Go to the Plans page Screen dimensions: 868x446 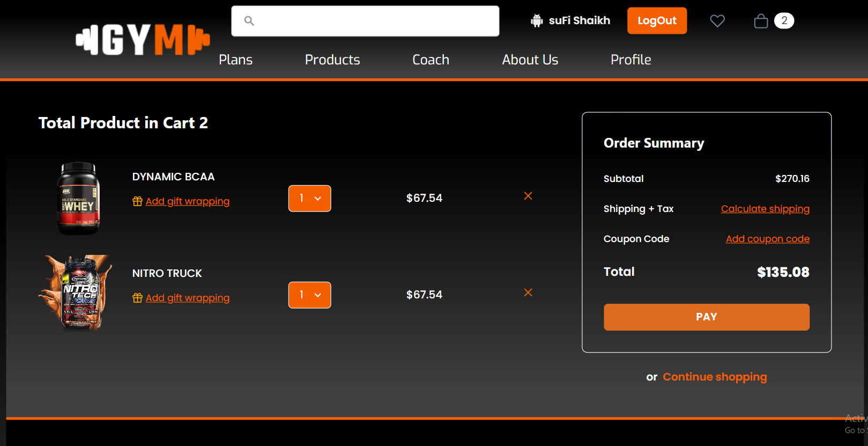point(235,60)
